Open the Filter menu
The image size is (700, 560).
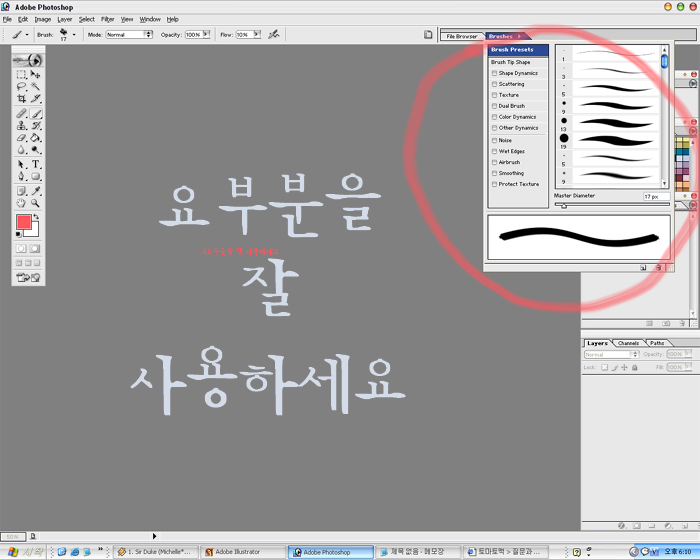[107, 19]
